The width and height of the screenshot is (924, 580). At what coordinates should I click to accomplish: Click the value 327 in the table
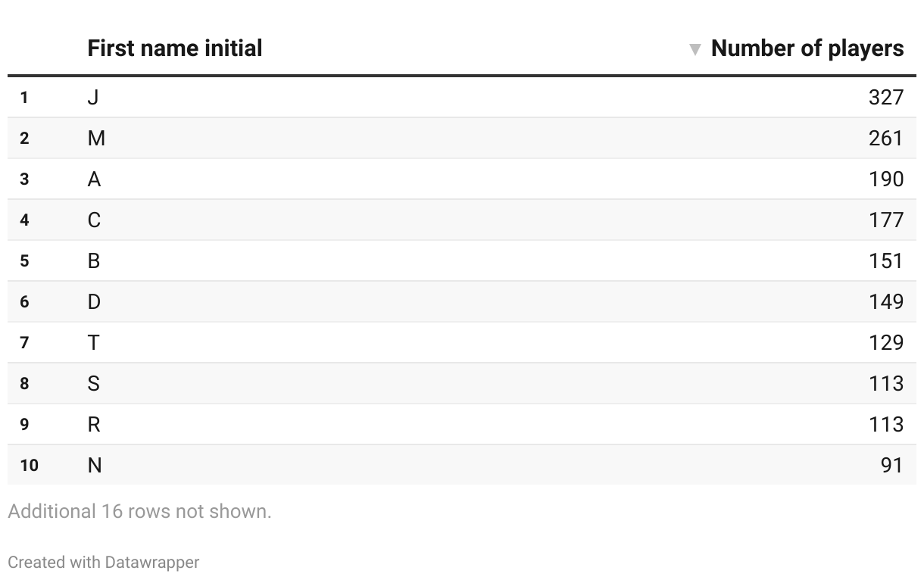click(885, 97)
